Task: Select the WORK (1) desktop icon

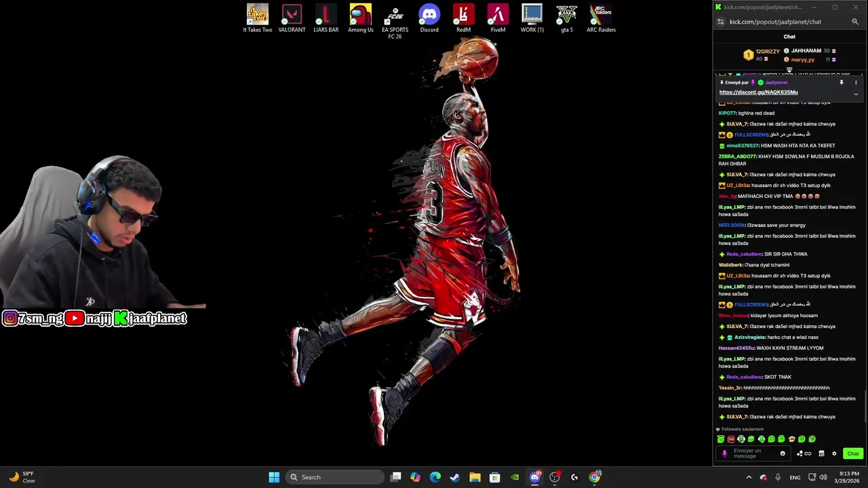Action: click(x=532, y=18)
